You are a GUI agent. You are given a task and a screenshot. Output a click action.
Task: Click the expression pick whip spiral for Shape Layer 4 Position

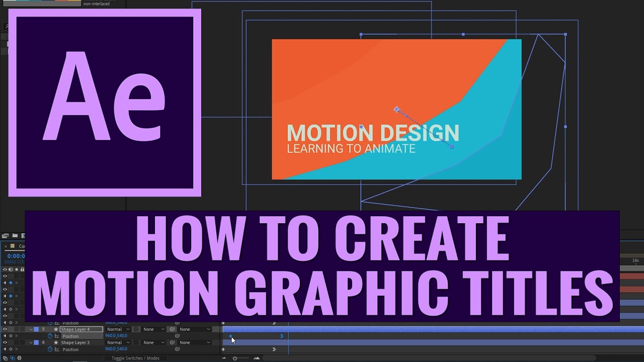point(177,336)
